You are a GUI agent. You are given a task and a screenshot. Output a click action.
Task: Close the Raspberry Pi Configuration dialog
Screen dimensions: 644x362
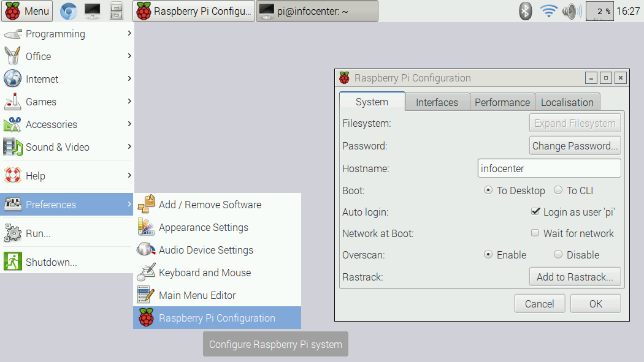(x=621, y=78)
